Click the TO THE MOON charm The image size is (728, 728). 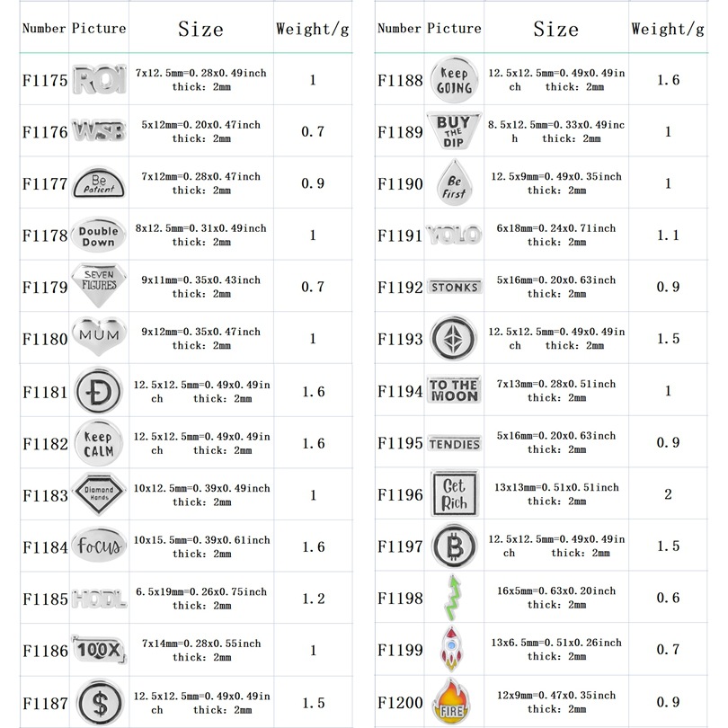454,390
